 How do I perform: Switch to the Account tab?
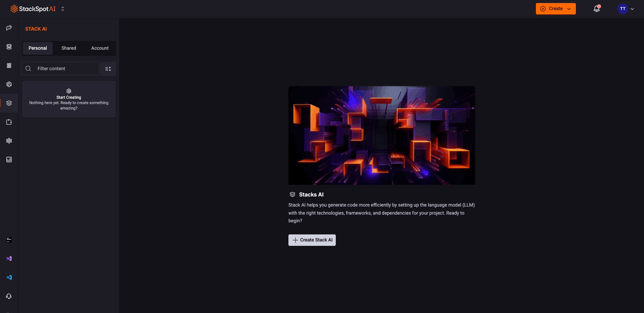(100, 48)
